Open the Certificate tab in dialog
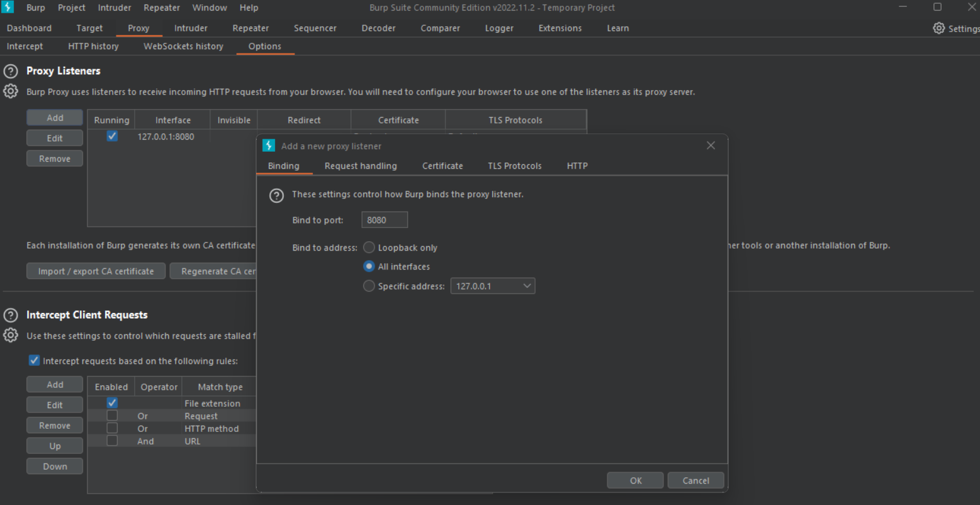The image size is (980, 505). [x=442, y=166]
